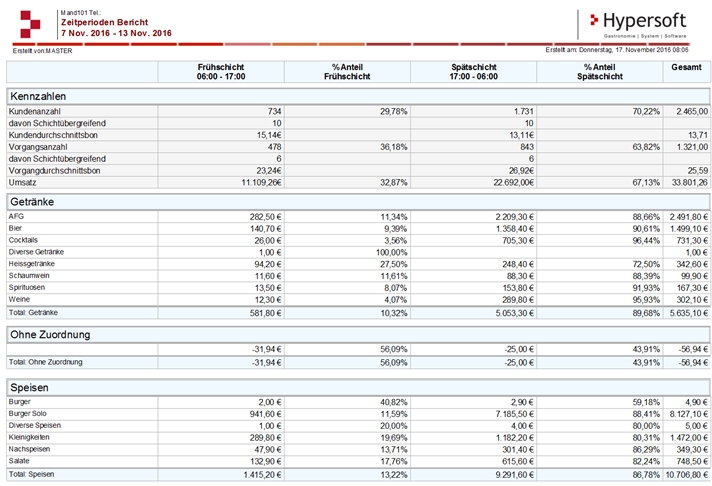Click the 100,00% share for Diverse Getränke
Viewport: 712px width, 486px height.
(x=391, y=252)
